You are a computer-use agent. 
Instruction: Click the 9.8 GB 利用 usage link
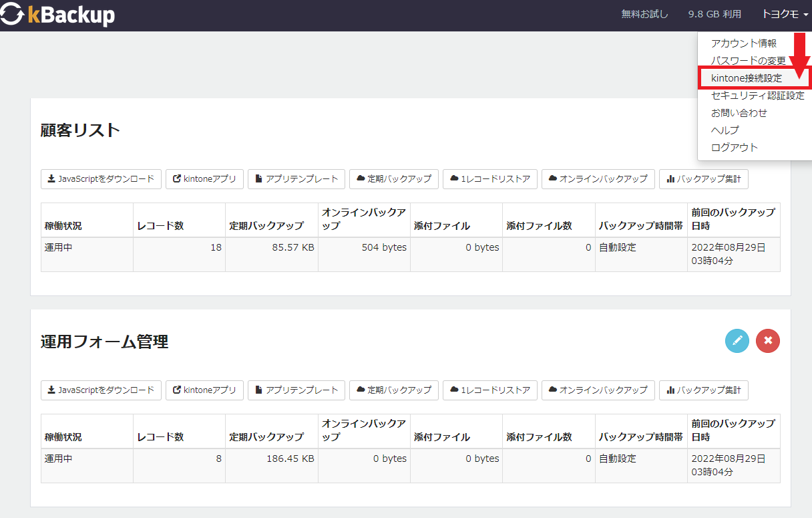click(715, 14)
